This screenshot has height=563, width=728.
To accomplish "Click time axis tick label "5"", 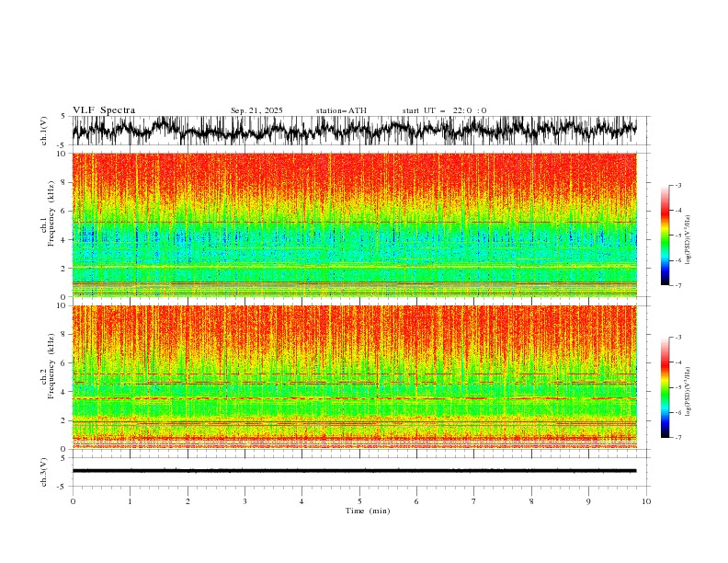I will (x=359, y=501).
